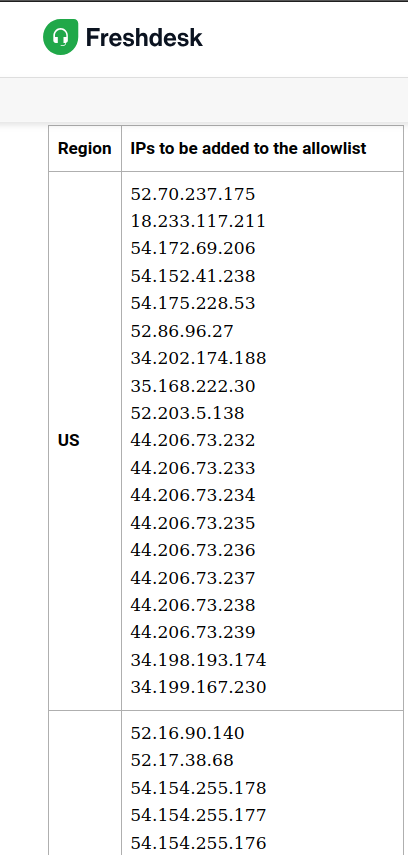The height and width of the screenshot is (855, 408).
Task: Click IP address 52.16.90.140
Action: 187,733
